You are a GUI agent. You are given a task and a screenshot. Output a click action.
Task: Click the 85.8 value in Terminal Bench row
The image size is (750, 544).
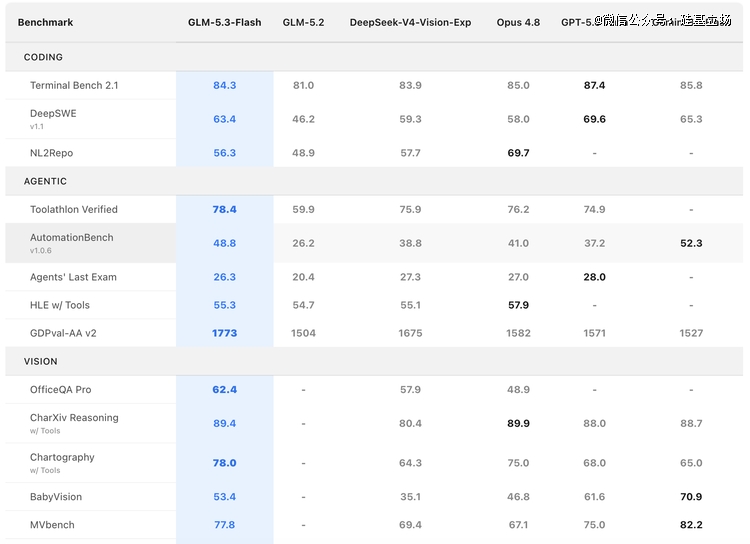click(x=691, y=85)
